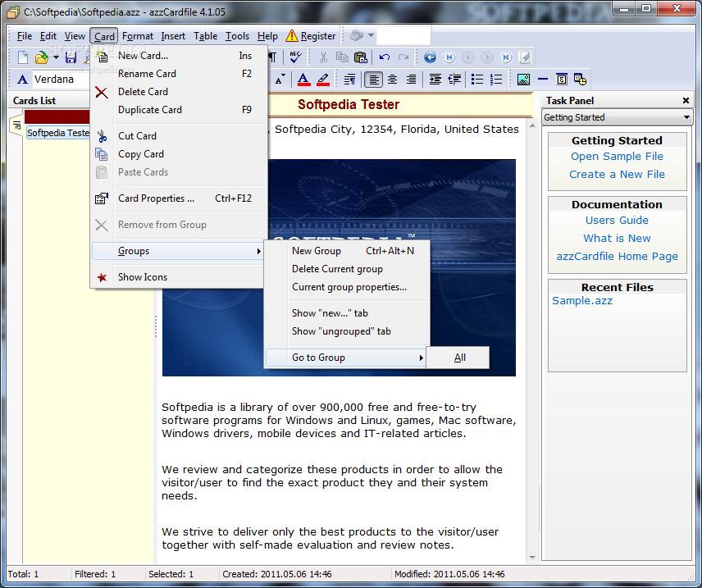Open the text highlight color swatch
This screenshot has width=702, height=588.
[x=323, y=80]
